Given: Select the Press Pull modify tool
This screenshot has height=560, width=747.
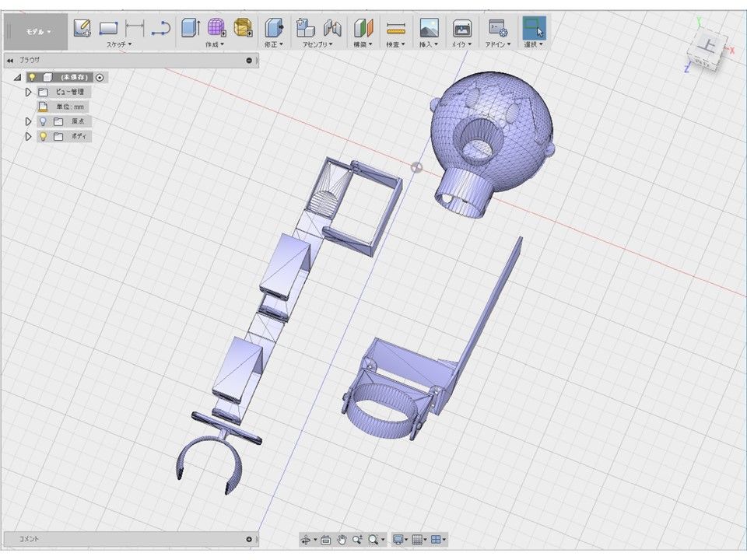Looking at the screenshot, I should coord(274,28).
